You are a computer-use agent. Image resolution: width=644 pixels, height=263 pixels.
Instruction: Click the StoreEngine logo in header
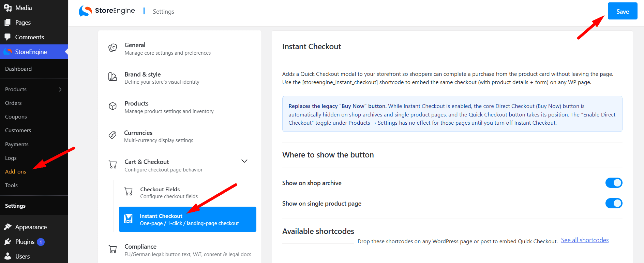pos(107,11)
